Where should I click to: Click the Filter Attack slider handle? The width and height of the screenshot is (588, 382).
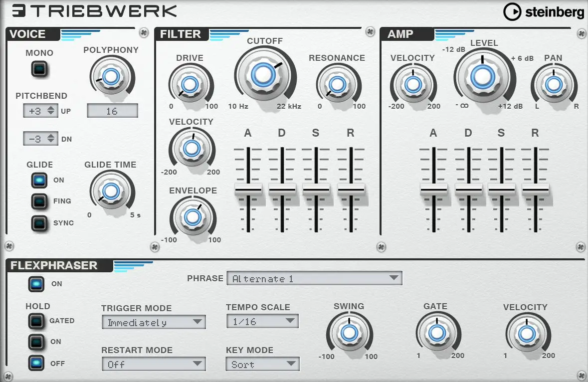tap(248, 190)
